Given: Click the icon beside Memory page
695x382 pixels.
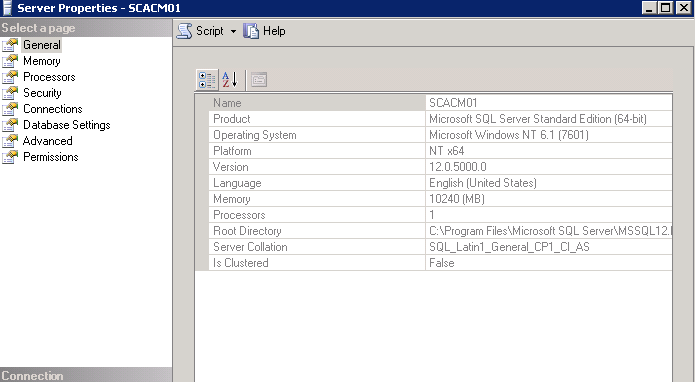Looking at the screenshot, I should 10,61.
